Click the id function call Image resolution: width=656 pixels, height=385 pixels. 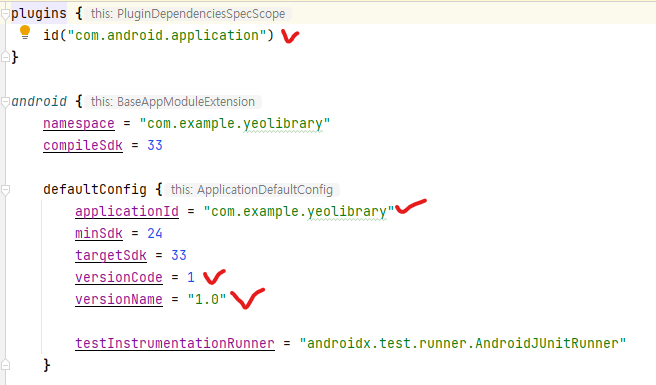coord(51,35)
